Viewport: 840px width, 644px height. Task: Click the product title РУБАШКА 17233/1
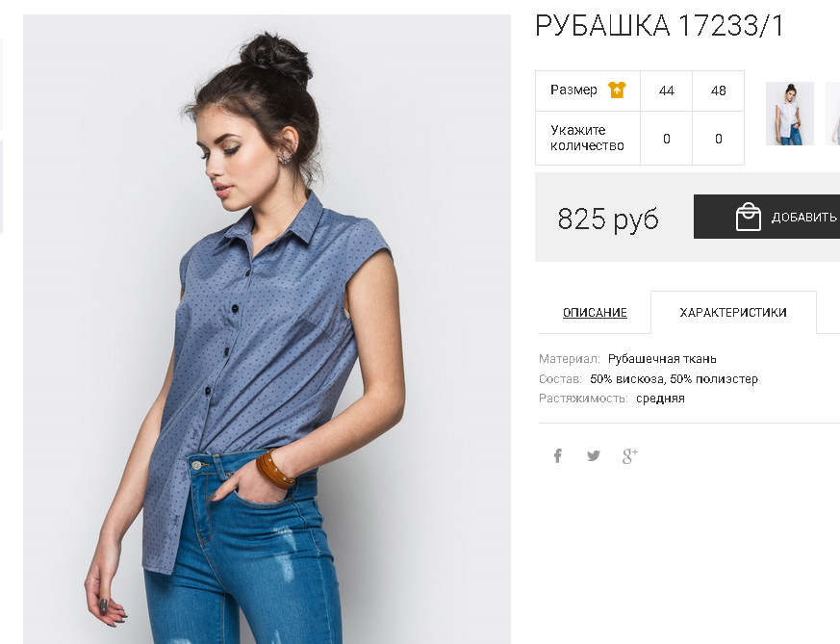659,26
